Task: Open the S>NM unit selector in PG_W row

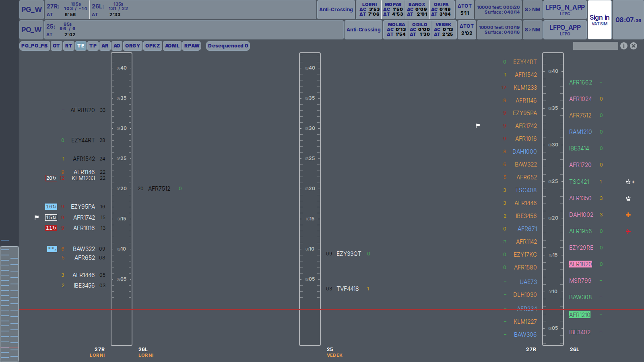Action: (533, 10)
